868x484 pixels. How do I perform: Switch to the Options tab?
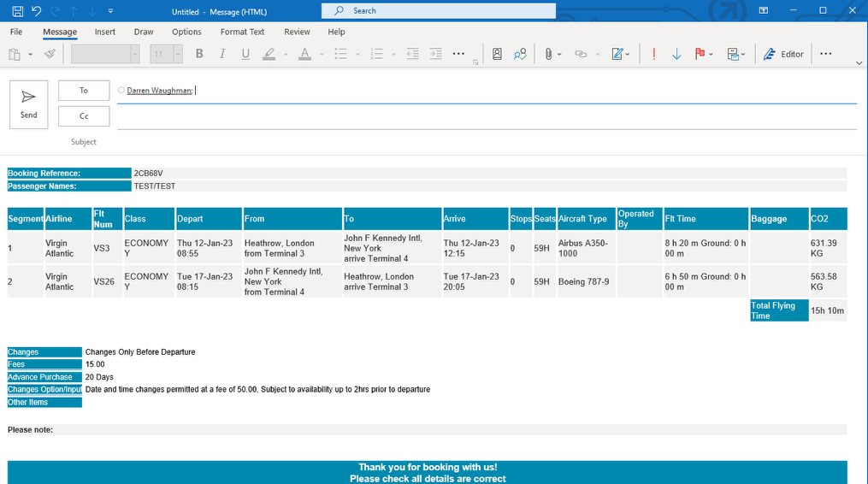186,32
